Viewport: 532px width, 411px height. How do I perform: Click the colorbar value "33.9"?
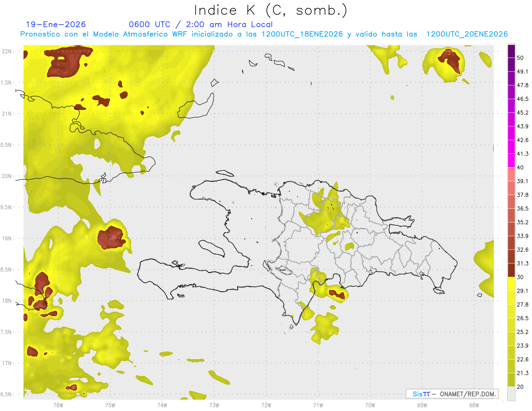pyautogui.click(x=523, y=236)
